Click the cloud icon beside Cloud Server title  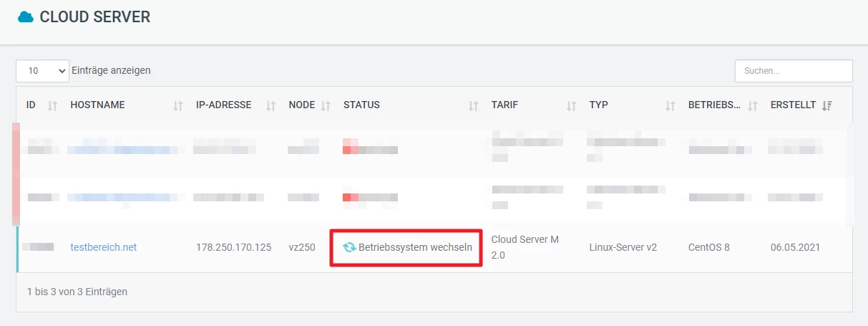[26, 18]
